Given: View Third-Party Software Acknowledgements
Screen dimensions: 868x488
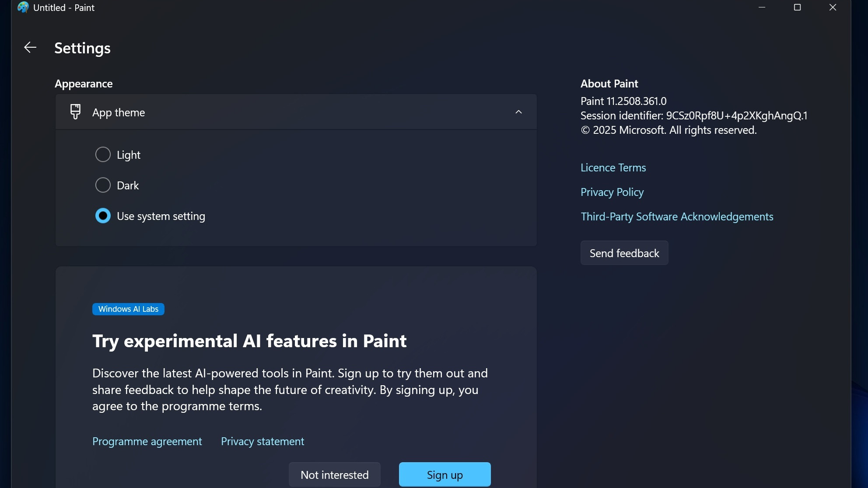Looking at the screenshot, I should click(677, 216).
